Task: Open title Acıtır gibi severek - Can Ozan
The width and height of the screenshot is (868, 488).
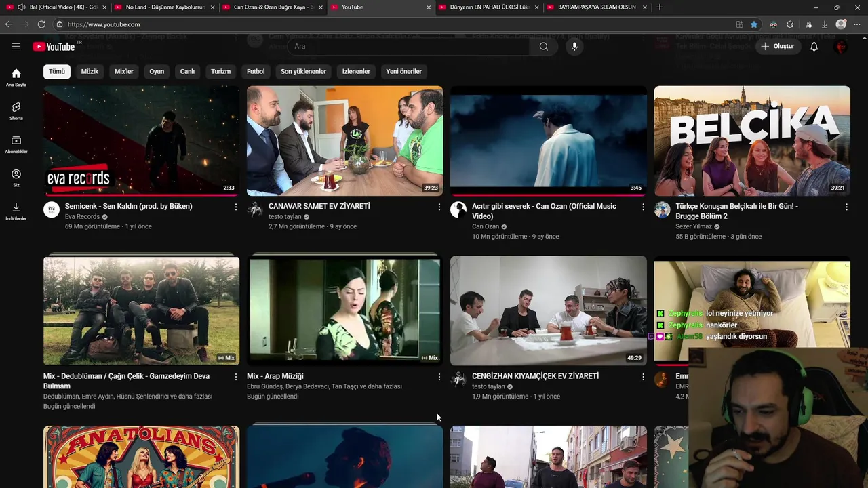Action: (544, 211)
